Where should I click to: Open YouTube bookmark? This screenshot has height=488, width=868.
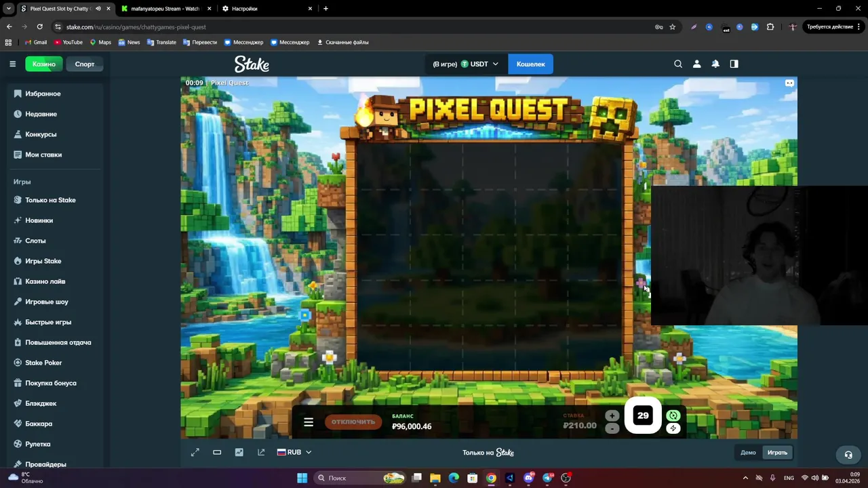(x=68, y=42)
